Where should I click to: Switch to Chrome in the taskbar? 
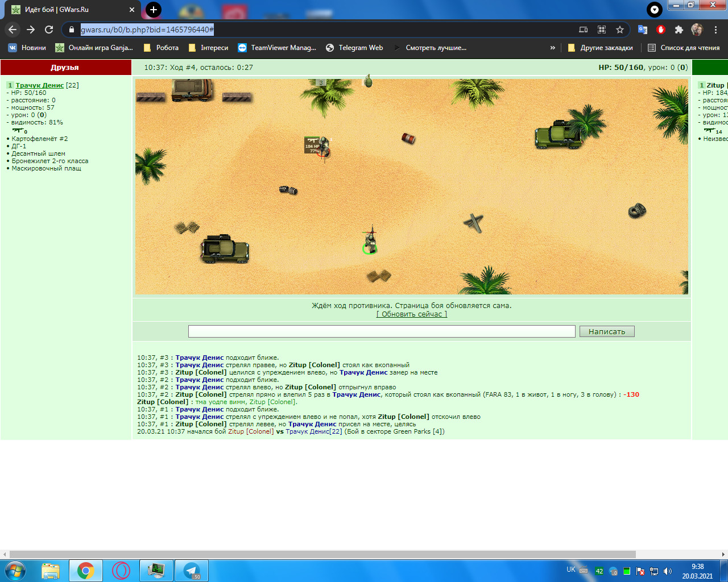[x=86, y=571]
